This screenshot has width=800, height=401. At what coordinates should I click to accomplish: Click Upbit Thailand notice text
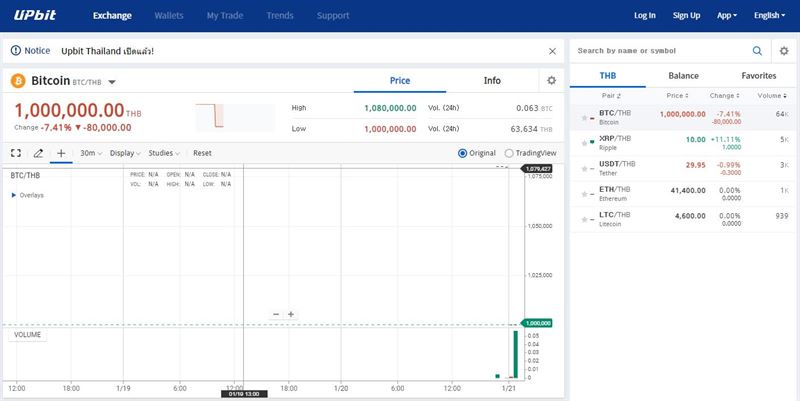point(107,51)
